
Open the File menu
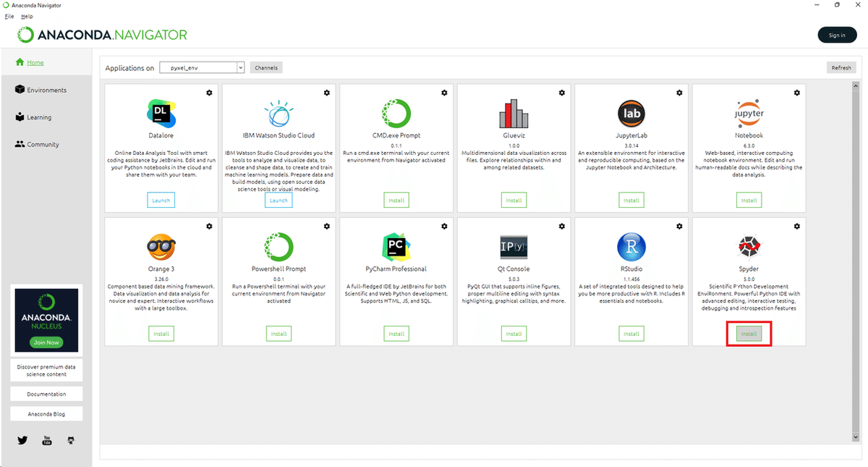tap(9, 16)
